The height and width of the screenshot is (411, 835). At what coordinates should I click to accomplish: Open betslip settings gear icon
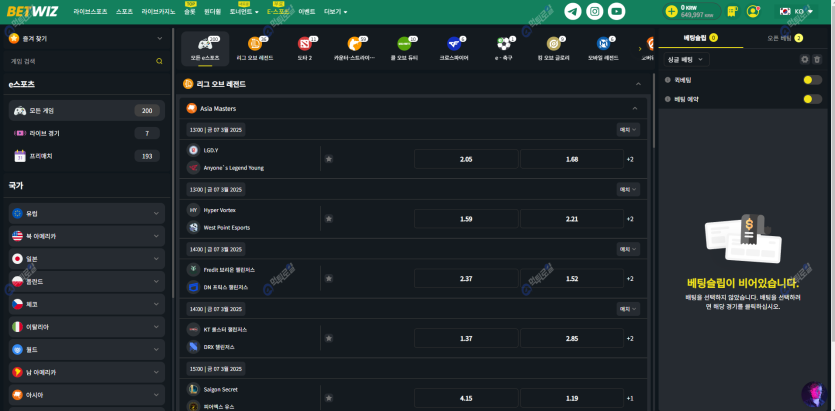coord(805,60)
